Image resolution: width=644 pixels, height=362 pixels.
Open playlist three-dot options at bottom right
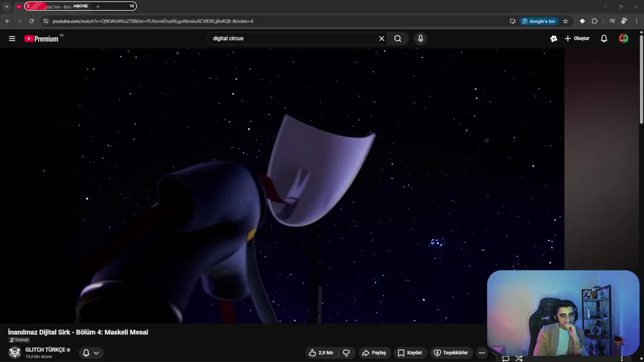tap(622, 358)
